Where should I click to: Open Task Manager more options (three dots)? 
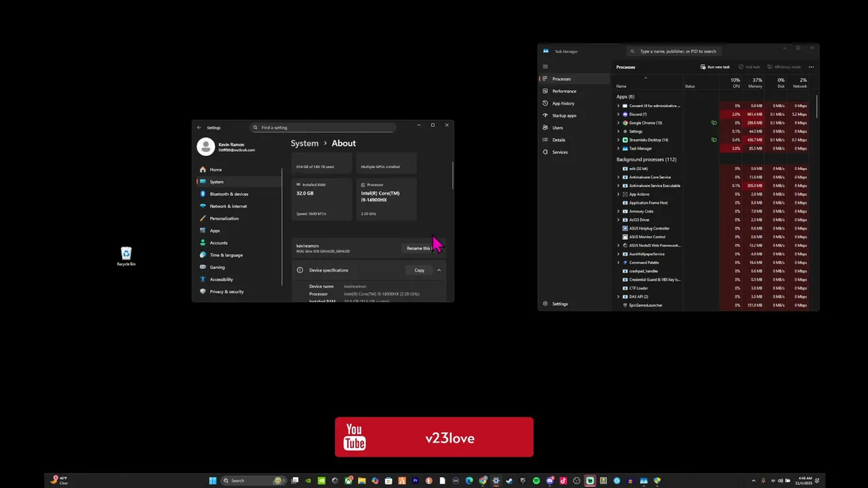[811, 67]
